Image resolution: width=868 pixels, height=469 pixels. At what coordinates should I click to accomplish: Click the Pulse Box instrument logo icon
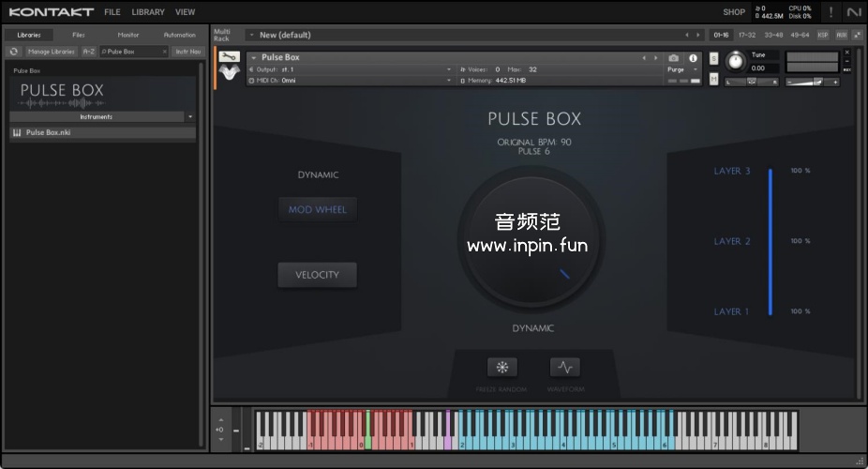(229, 72)
